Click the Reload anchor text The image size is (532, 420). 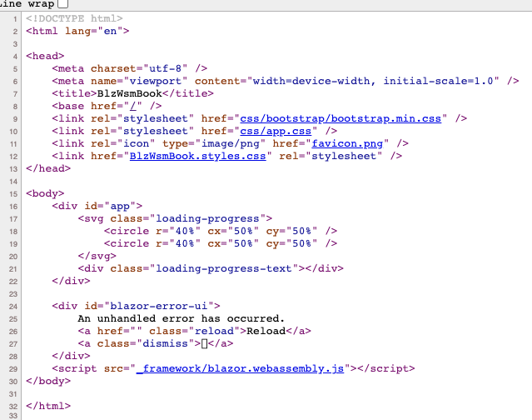266,331
